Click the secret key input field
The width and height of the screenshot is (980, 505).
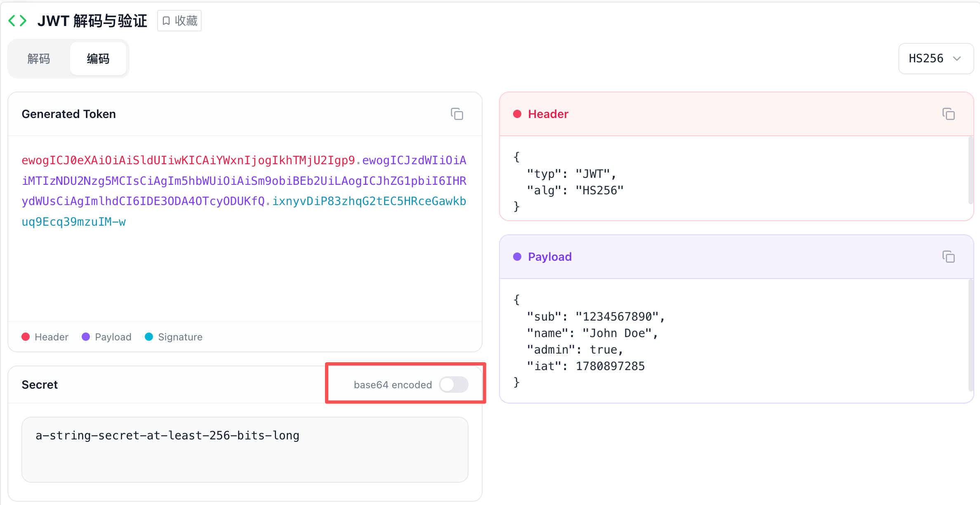click(x=245, y=449)
